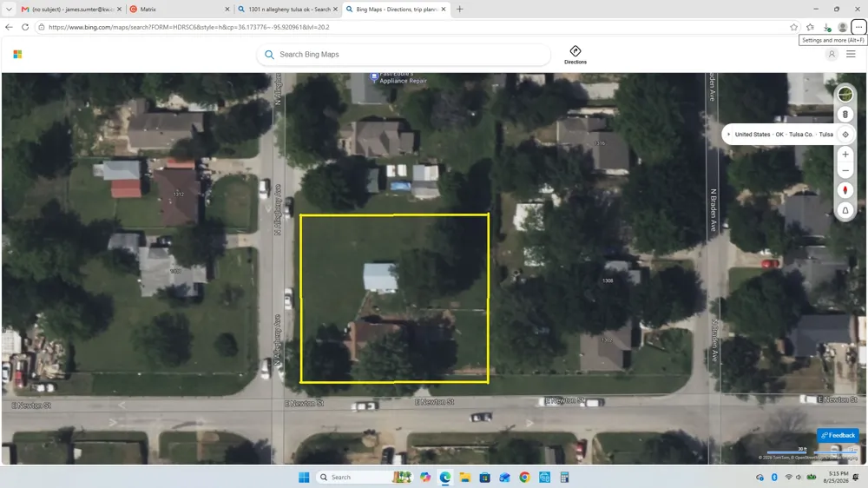The height and width of the screenshot is (488, 868).
Task: Go back with browser back arrow
Action: point(9,27)
